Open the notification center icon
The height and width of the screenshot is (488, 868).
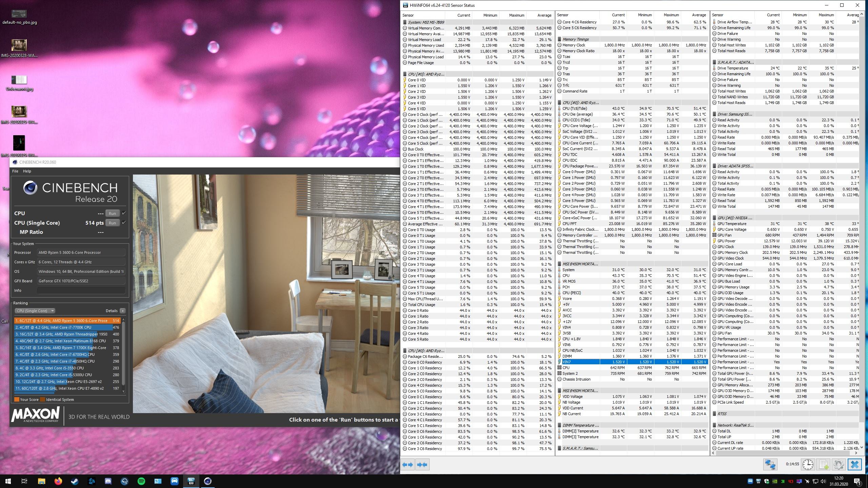[x=857, y=481]
